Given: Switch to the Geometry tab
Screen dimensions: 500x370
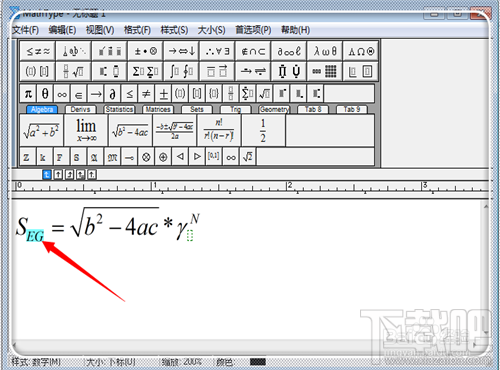Looking at the screenshot, I should point(274,109).
